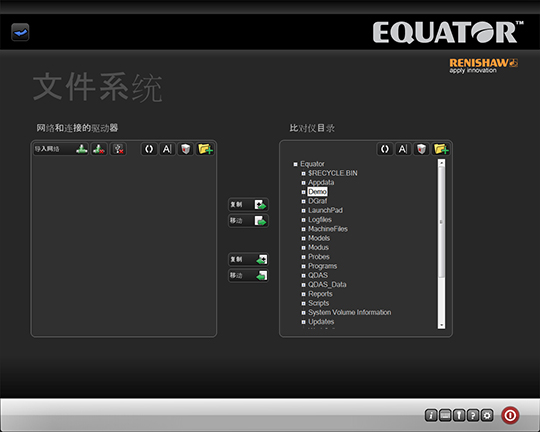Image resolution: width=540 pixels, height=432 pixels.
Task: Select the $RECYCLE.BIN folder label
Action: 333,173
